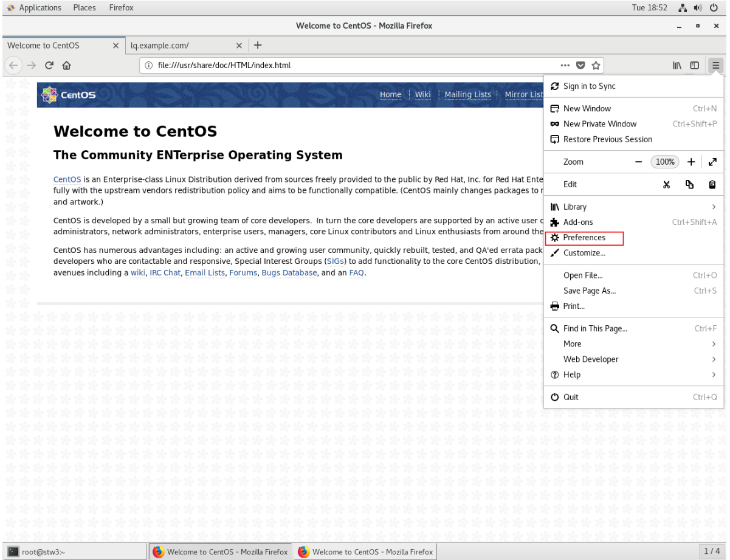This screenshot has height=560, width=730.
Task: Open the power tray icon
Action: pos(715,8)
